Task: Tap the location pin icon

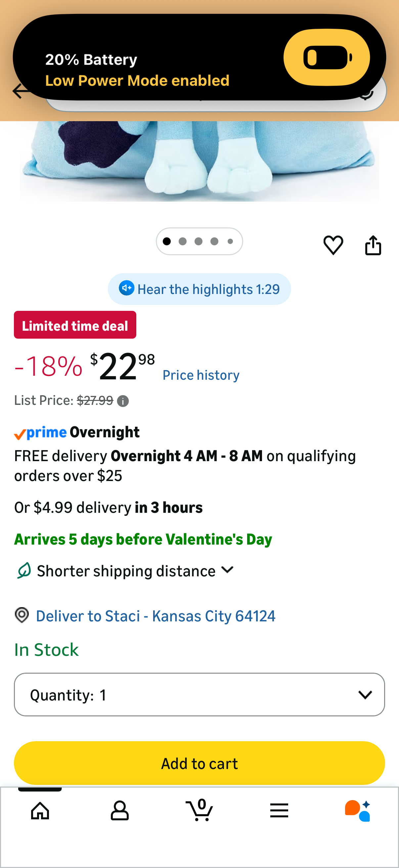Action: (x=22, y=615)
